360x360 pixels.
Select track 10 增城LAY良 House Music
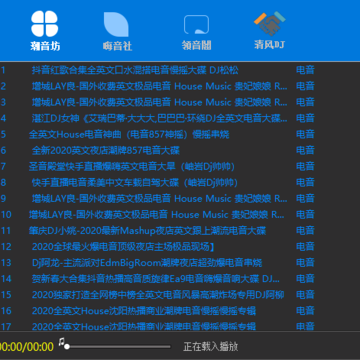click(x=157, y=214)
